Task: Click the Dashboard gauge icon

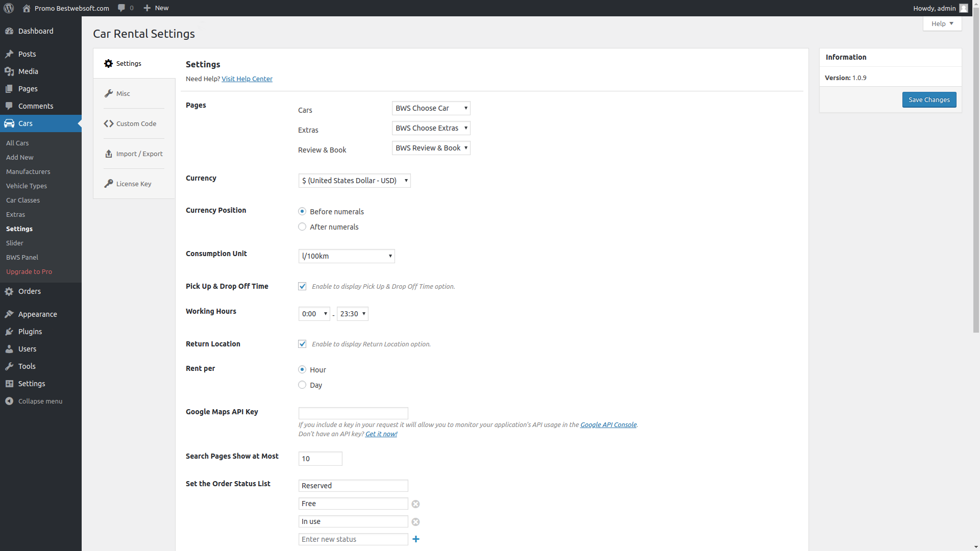Action: tap(9, 31)
